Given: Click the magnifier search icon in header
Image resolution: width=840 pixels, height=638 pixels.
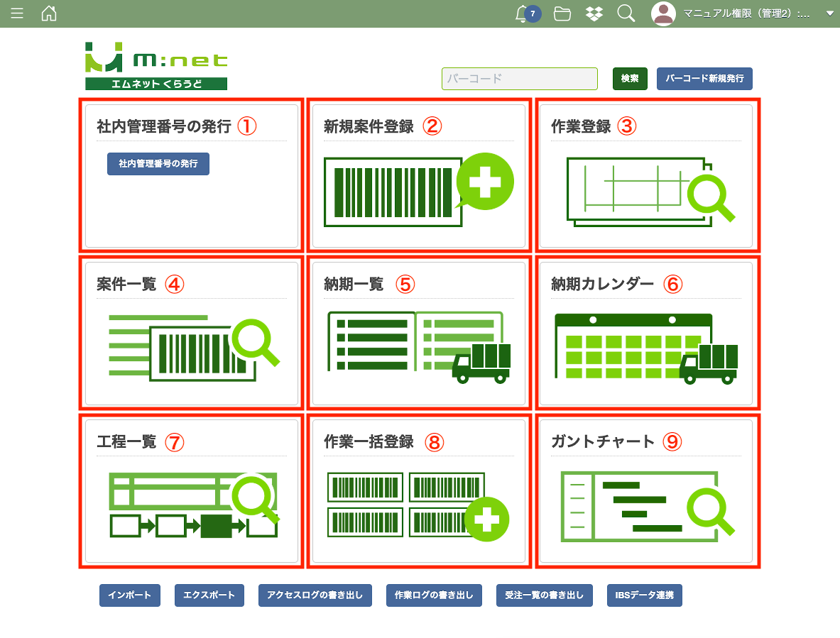Looking at the screenshot, I should coord(626,13).
